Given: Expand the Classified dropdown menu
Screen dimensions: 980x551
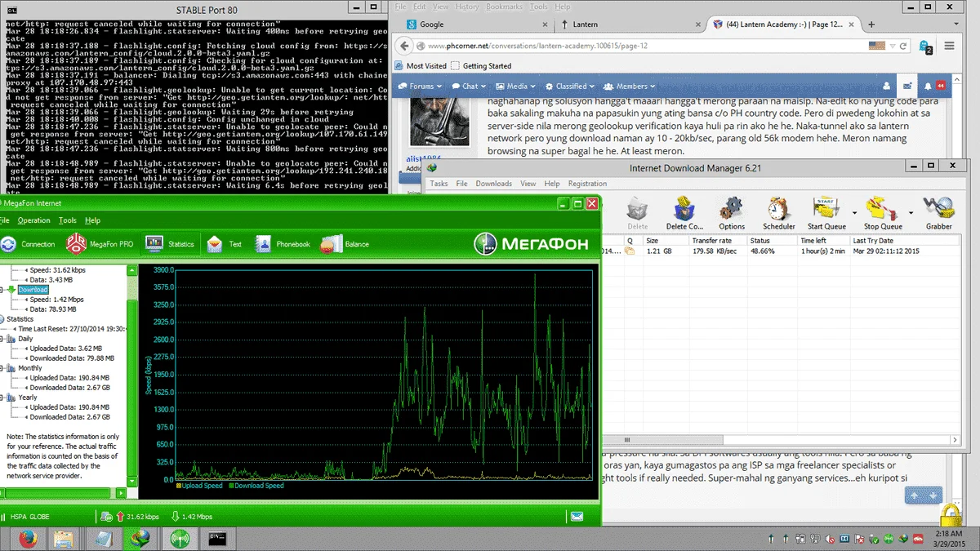Looking at the screenshot, I should click(570, 86).
